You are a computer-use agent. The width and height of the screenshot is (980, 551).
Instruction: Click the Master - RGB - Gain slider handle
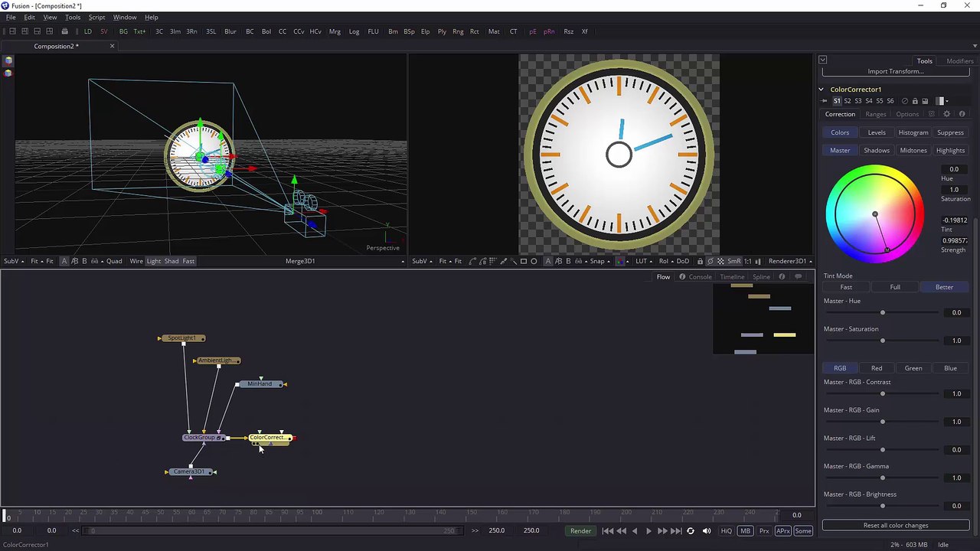tap(883, 422)
